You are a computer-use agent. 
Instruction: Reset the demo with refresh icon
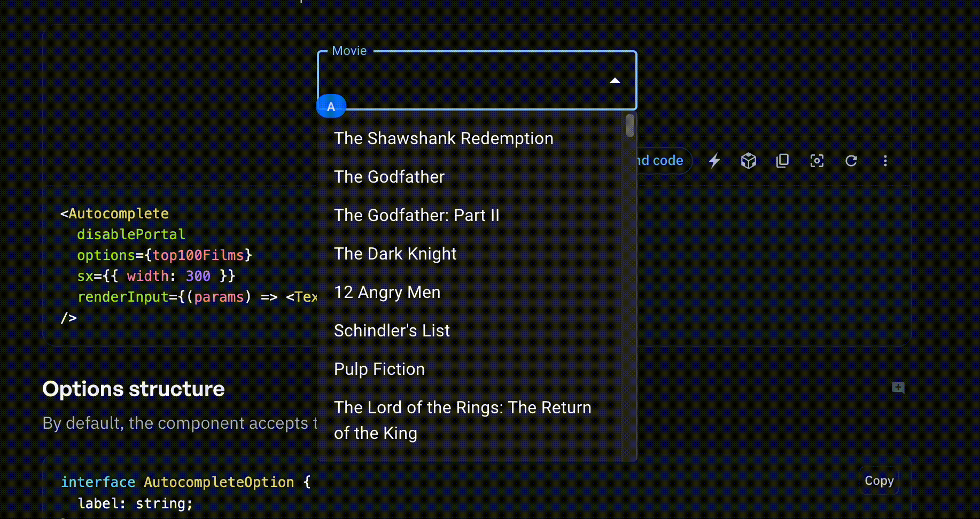tap(851, 161)
